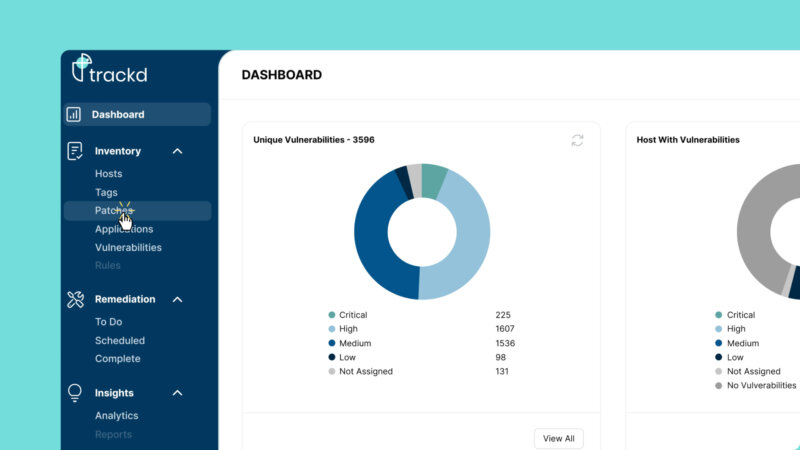
Task: Open the Hosts page
Action: (109, 173)
